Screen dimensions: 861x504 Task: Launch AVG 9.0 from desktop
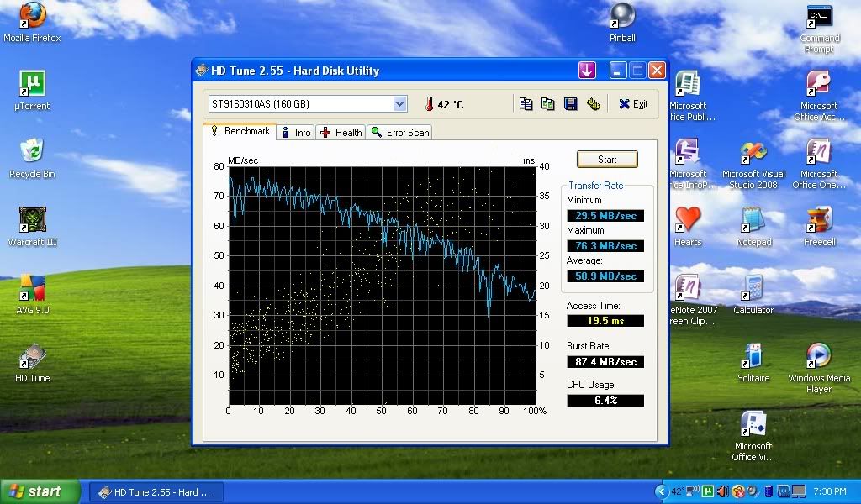(x=32, y=289)
